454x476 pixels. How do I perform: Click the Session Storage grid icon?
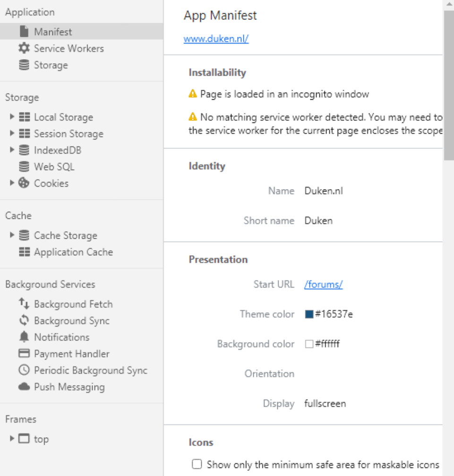tap(24, 134)
